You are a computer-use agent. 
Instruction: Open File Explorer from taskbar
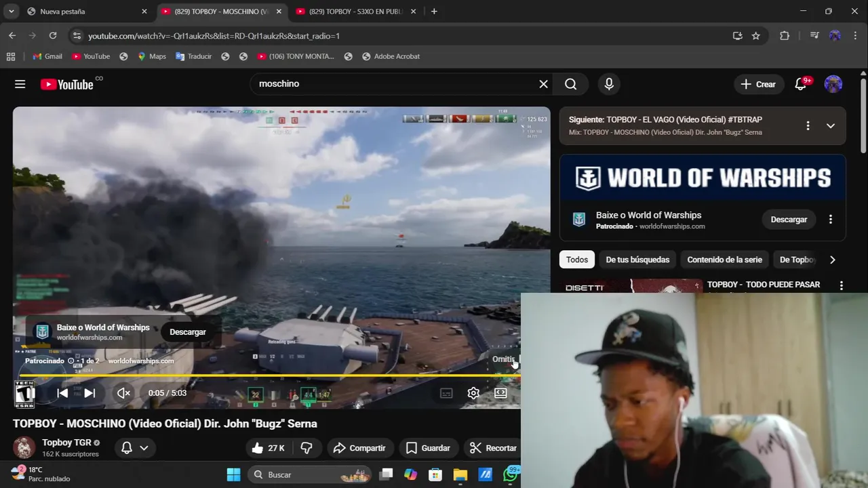pyautogui.click(x=460, y=474)
